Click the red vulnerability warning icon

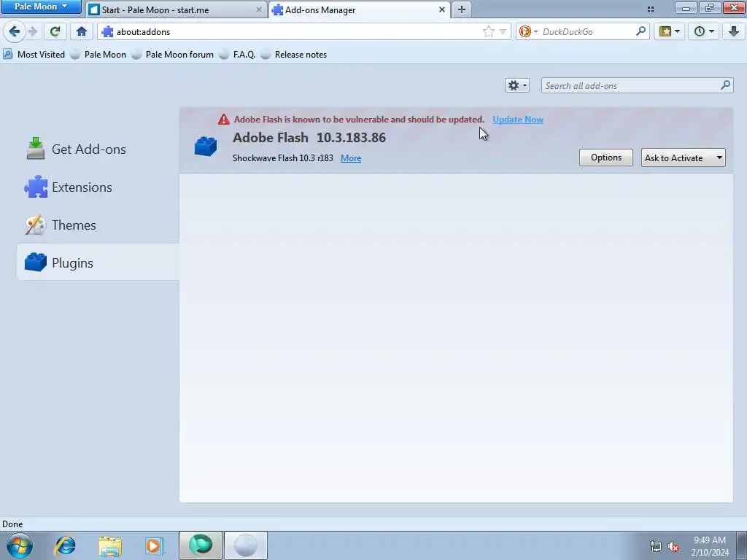tap(223, 120)
